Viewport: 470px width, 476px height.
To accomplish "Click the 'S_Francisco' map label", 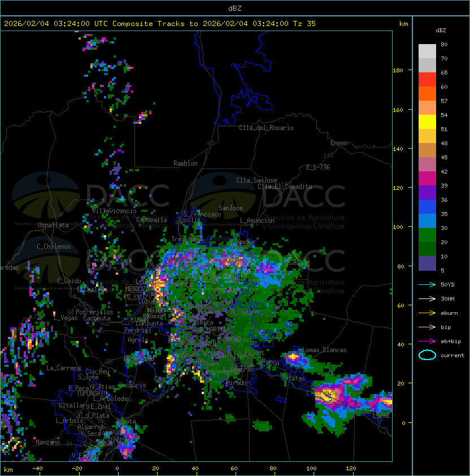I will [x=202, y=214].
